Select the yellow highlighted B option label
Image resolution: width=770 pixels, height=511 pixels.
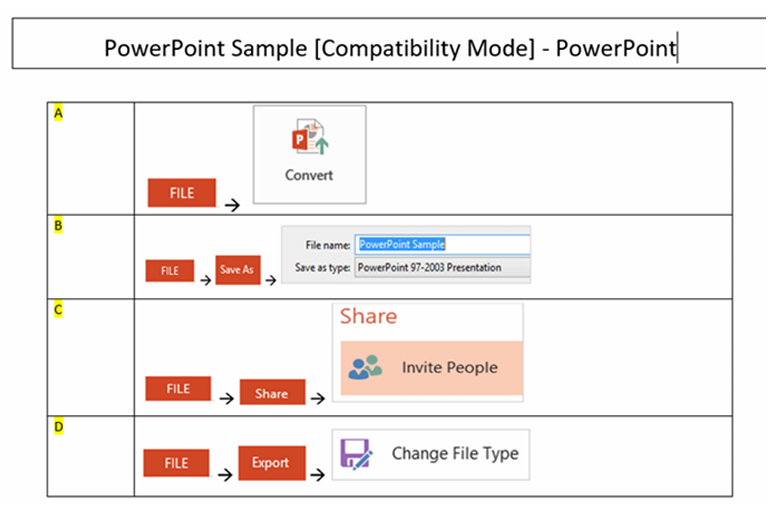pos(58,225)
